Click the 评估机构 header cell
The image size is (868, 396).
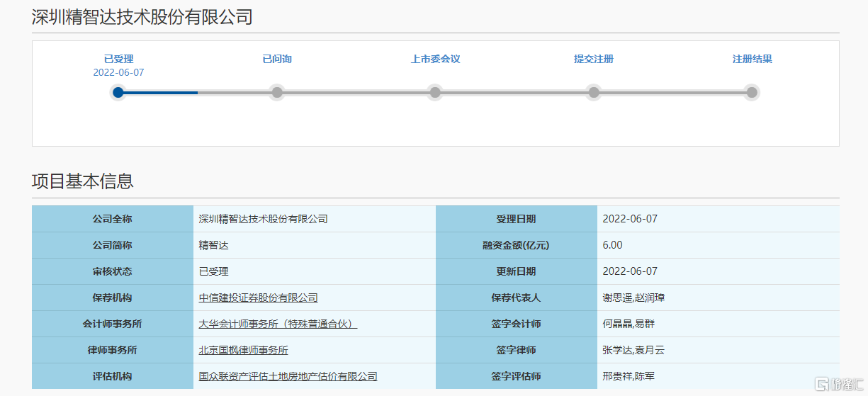point(113,377)
